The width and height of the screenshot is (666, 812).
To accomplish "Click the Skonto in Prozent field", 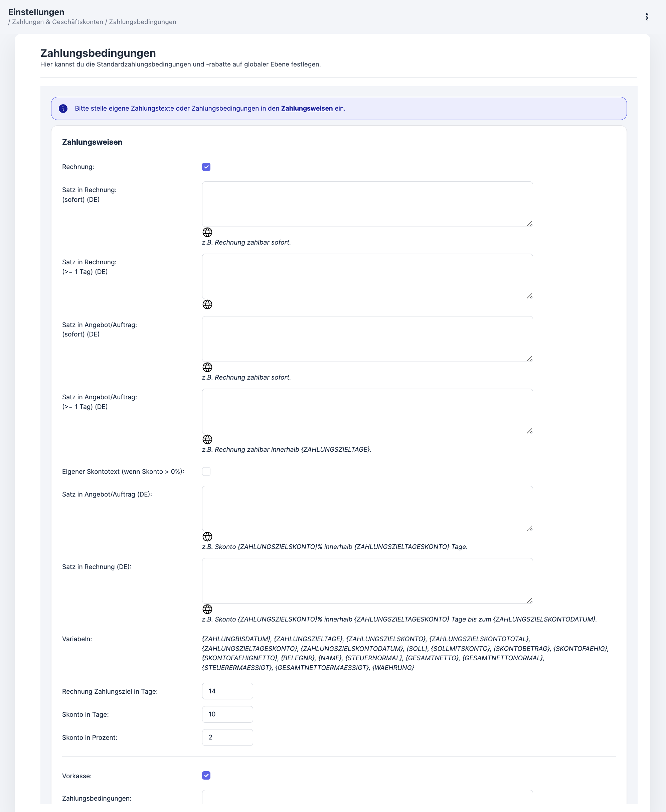I will click(227, 737).
